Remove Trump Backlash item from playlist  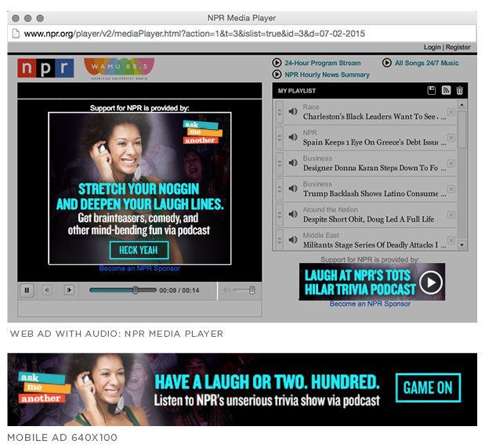[451, 189]
